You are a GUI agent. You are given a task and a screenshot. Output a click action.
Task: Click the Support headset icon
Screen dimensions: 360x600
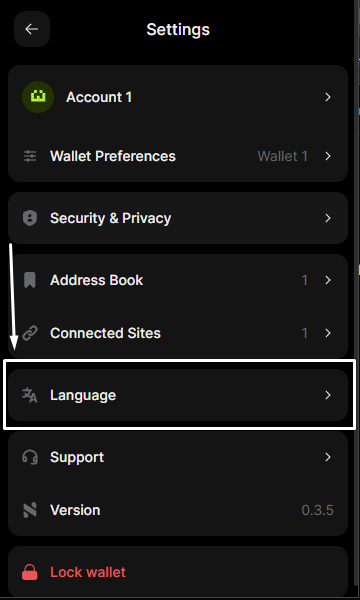pos(30,457)
